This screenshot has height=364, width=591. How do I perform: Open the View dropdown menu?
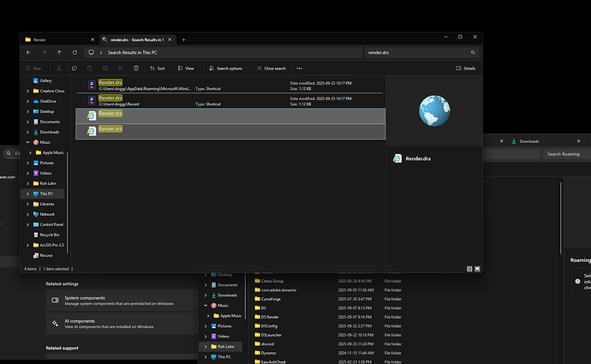point(185,68)
